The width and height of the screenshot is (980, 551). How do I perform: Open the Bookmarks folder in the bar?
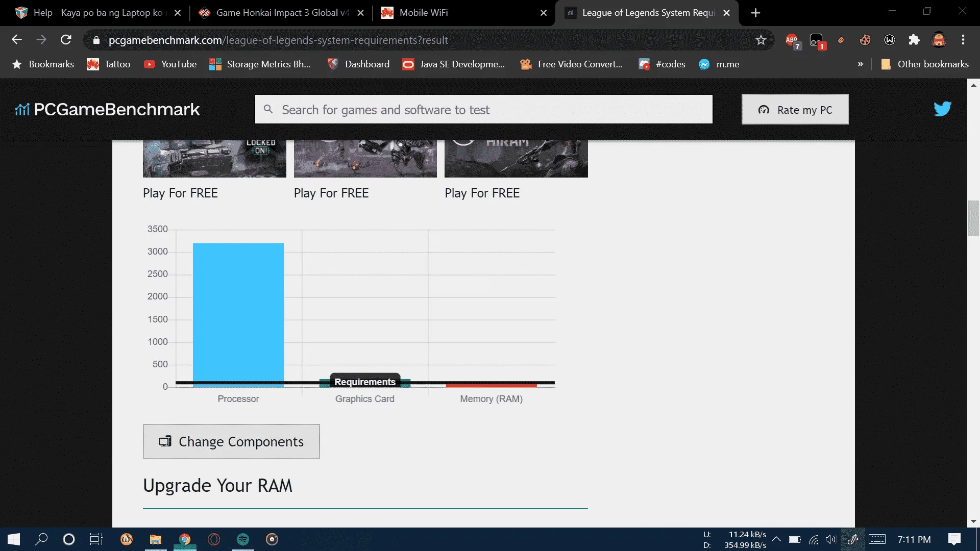pyautogui.click(x=43, y=64)
